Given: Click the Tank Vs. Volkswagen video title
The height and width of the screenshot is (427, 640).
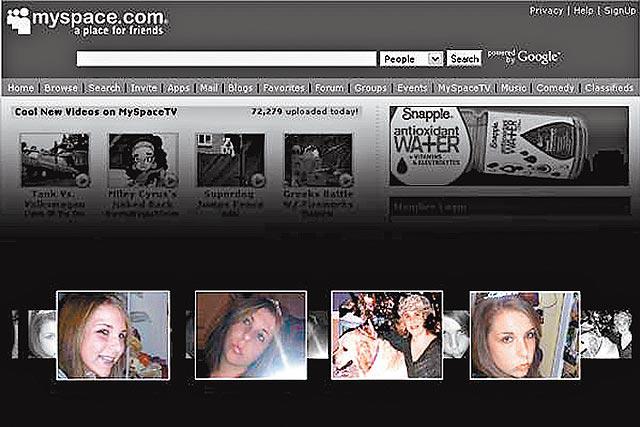Looking at the screenshot, I should 54,203.
